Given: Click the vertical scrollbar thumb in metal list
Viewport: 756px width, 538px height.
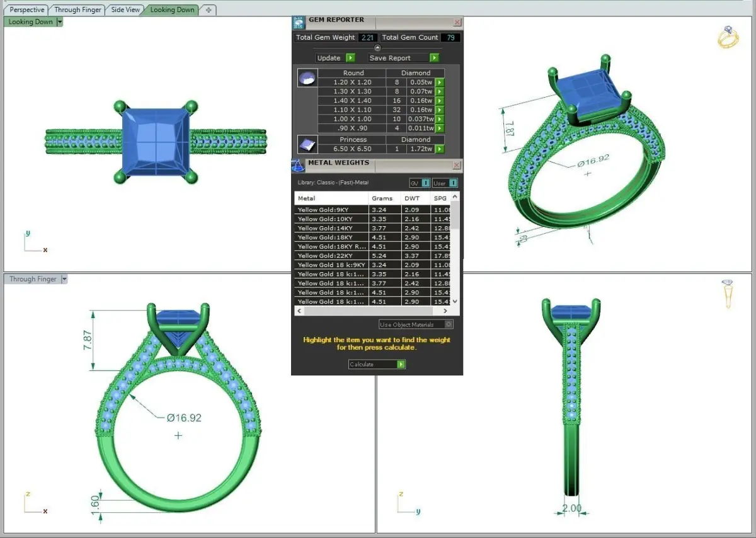Looking at the screenshot, I should pos(455,215).
